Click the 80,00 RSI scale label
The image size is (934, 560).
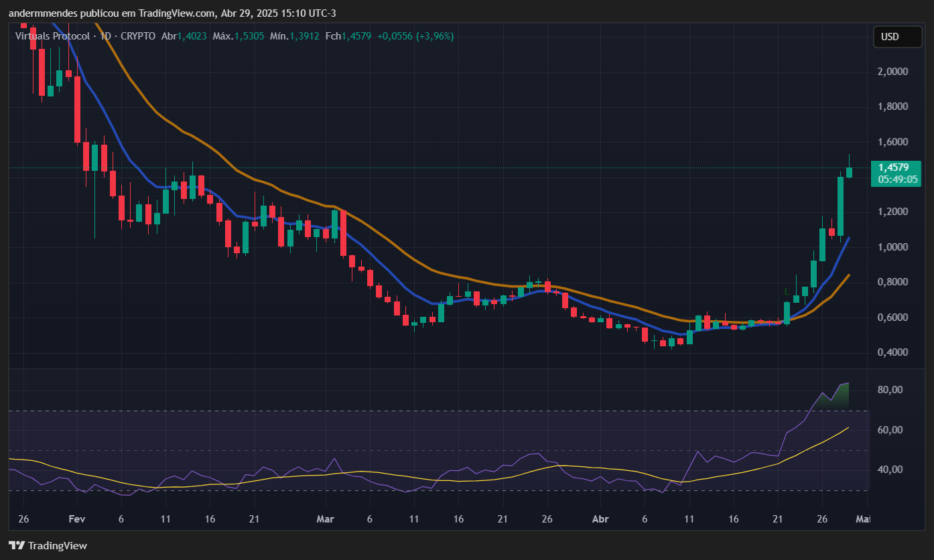tap(889, 390)
